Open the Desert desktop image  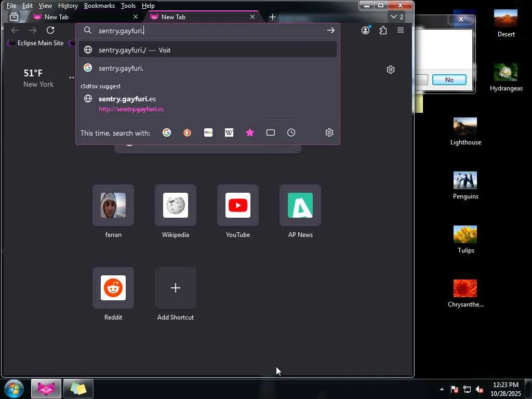pyautogui.click(x=506, y=23)
